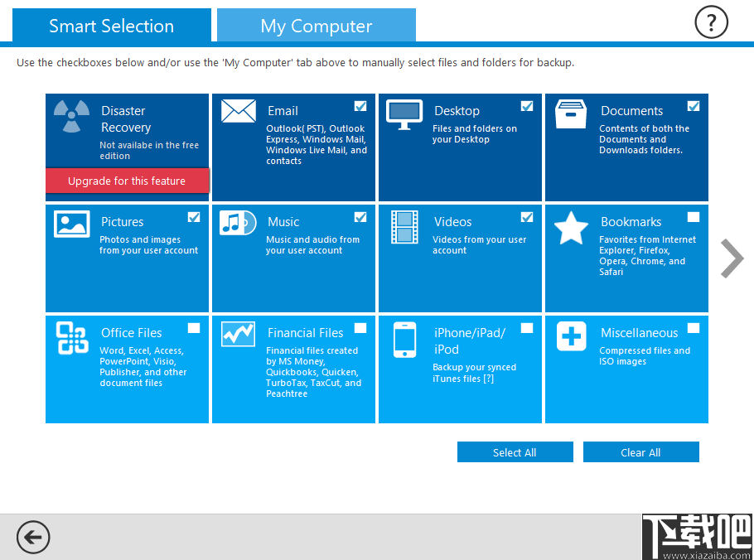Open help with the question mark icon

point(711,22)
